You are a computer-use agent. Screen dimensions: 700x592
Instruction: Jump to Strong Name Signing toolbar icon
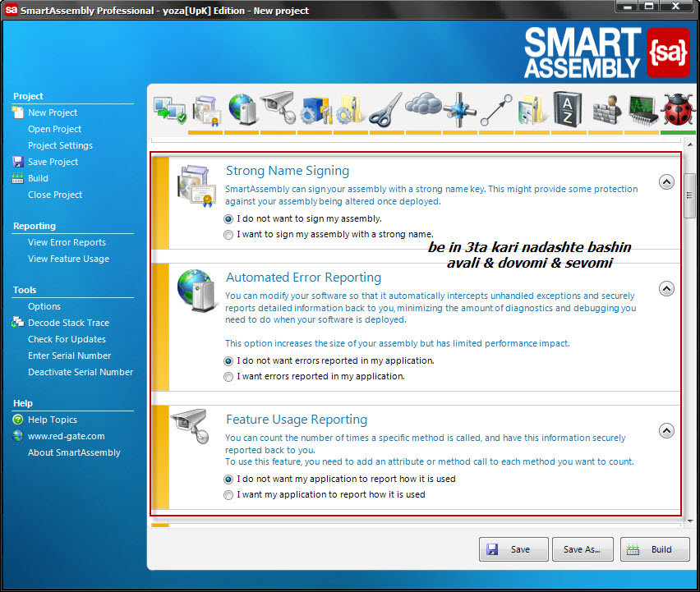click(207, 110)
